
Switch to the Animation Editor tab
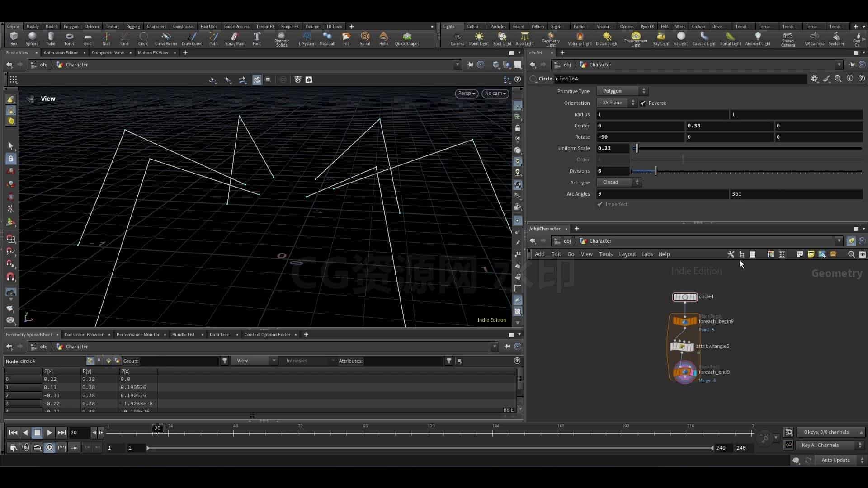(61, 53)
